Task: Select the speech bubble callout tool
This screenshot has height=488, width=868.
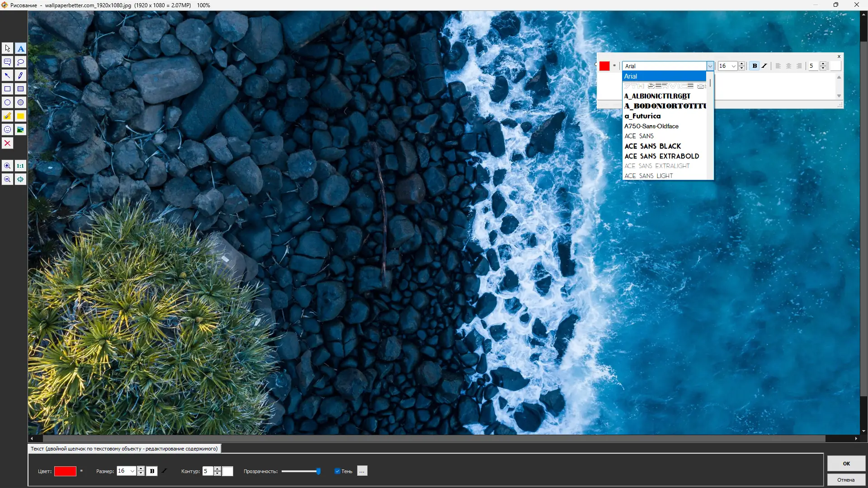Action: point(7,62)
